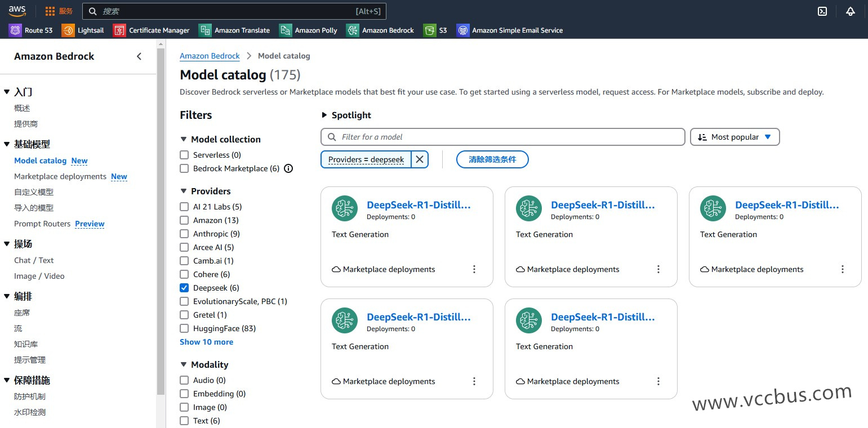Viewport: 868px width, 428px height.
Task: Check the Bedrock Marketplace checkbox
Action: (x=184, y=168)
